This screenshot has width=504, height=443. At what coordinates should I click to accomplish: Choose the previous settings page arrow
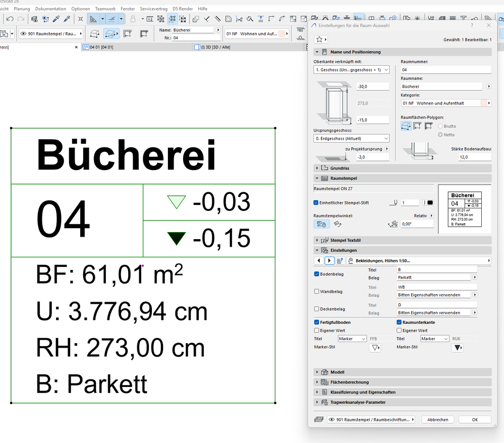[x=318, y=260]
